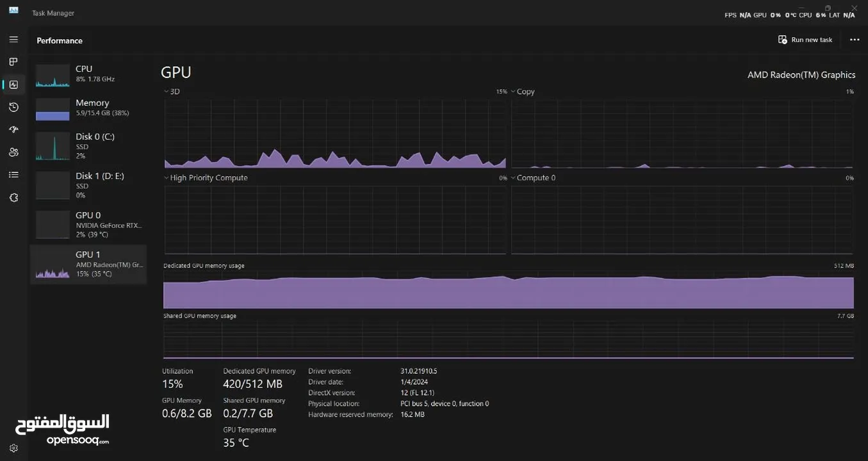Open the App history page icon
This screenshot has height=461, width=868.
point(13,107)
